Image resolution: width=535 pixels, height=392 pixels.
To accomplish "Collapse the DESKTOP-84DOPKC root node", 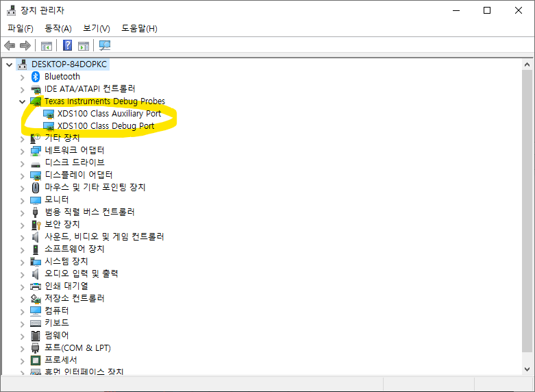I will [10, 64].
